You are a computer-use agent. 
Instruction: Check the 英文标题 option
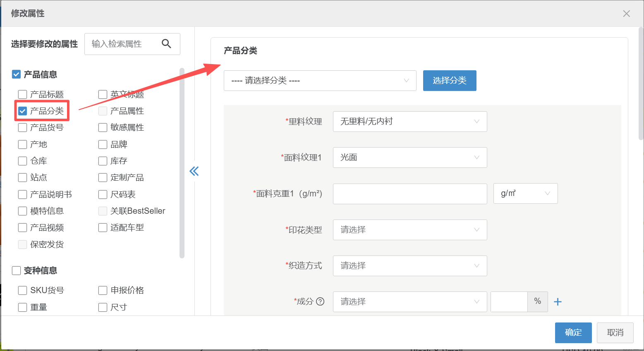click(102, 94)
